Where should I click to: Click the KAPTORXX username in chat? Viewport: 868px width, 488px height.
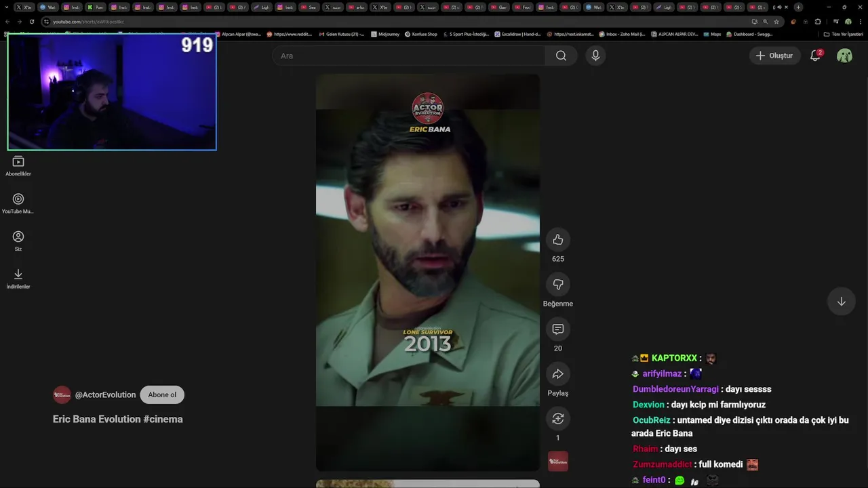pyautogui.click(x=674, y=358)
